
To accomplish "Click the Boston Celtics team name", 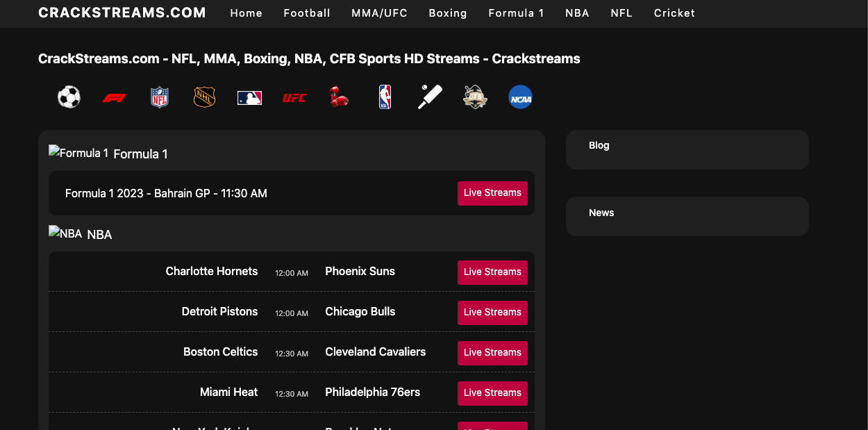I will (220, 352).
